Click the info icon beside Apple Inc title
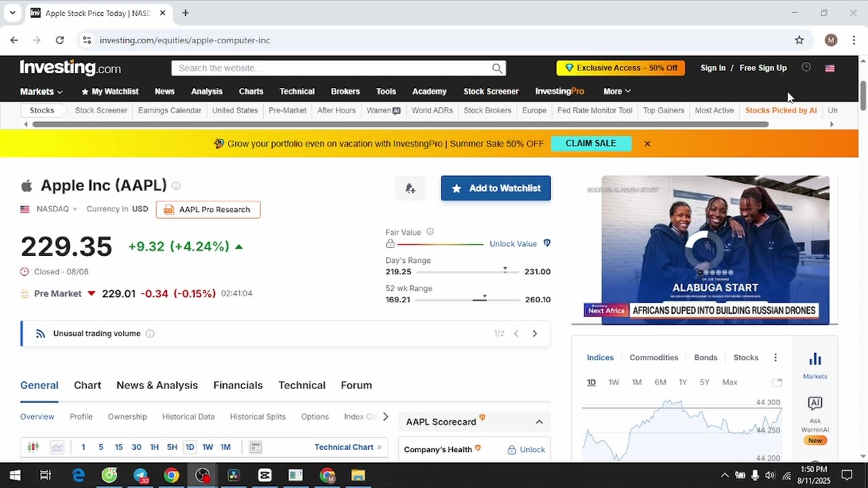This screenshot has height=488, width=868. (x=176, y=186)
